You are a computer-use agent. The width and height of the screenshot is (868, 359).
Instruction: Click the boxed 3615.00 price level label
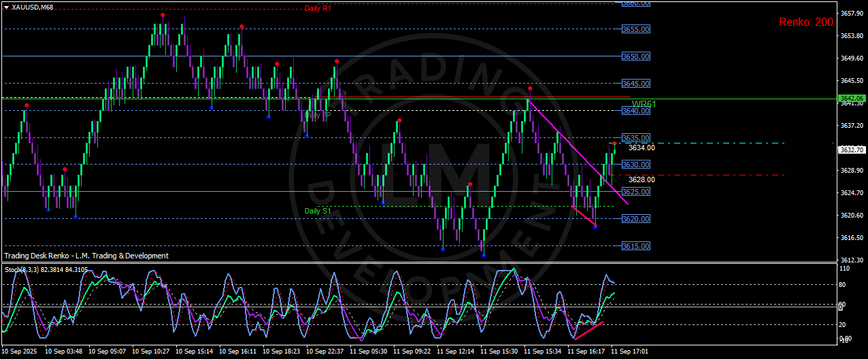635,246
